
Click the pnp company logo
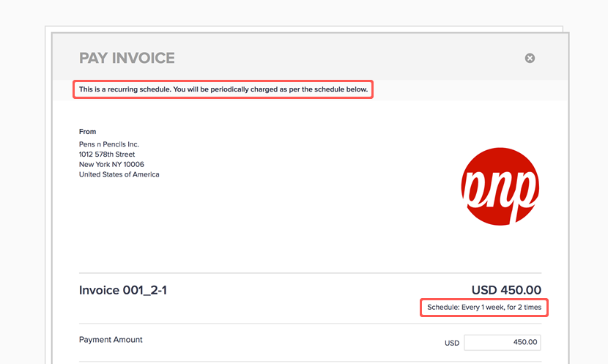coord(500,187)
